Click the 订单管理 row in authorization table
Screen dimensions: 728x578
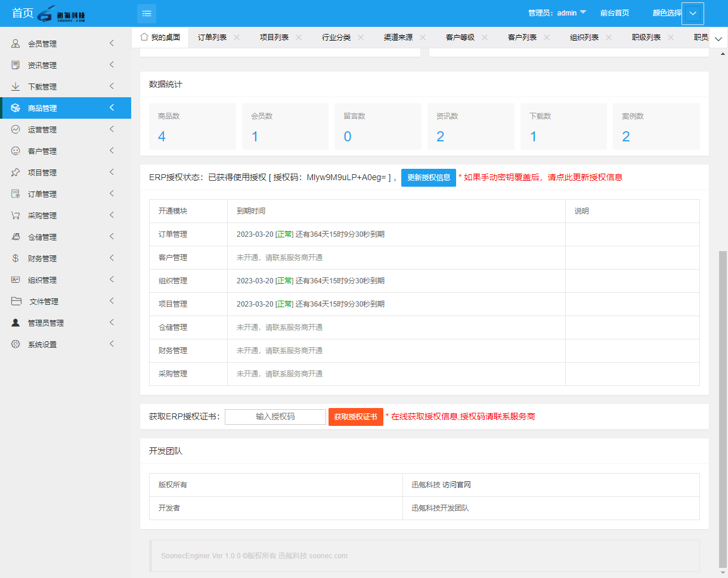click(425, 234)
